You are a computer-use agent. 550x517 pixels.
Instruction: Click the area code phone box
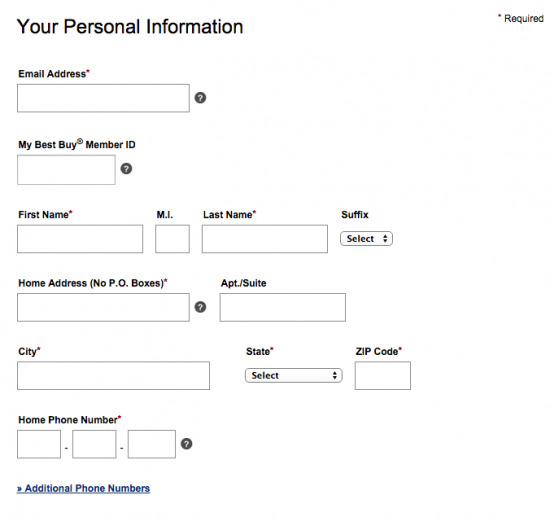coord(39,444)
